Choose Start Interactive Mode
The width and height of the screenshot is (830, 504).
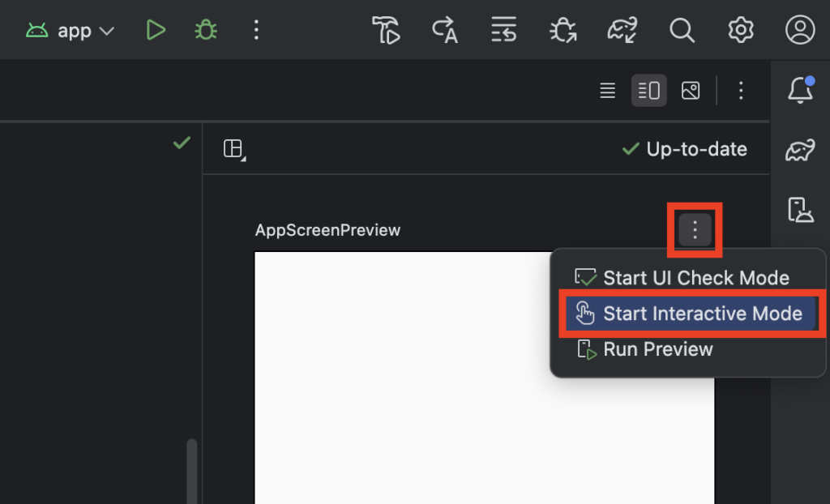point(702,314)
